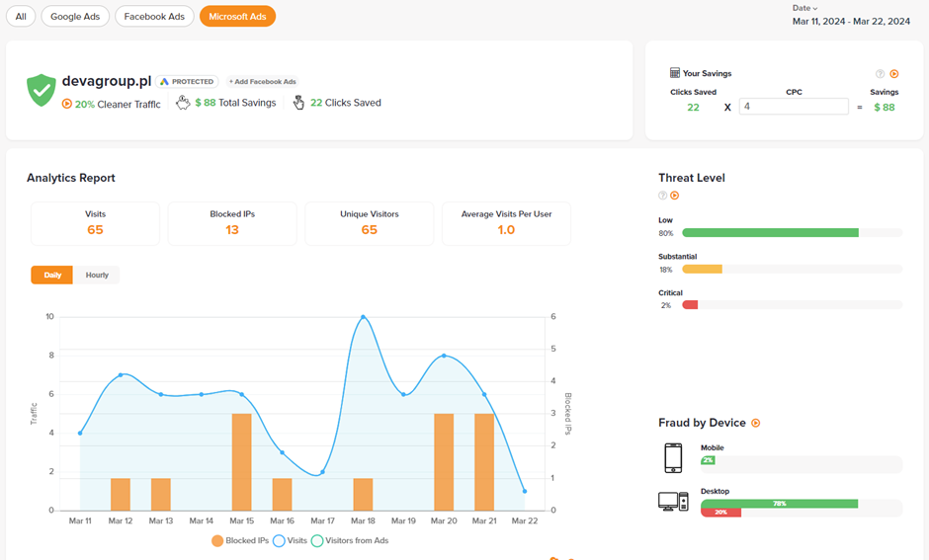
Task: Open the Your Savings help question mark
Action: (880, 74)
